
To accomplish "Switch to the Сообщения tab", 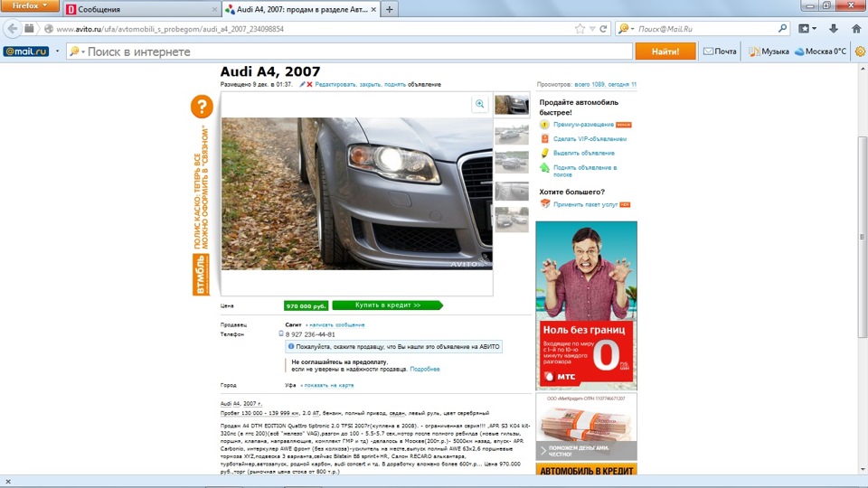I will click(141, 9).
